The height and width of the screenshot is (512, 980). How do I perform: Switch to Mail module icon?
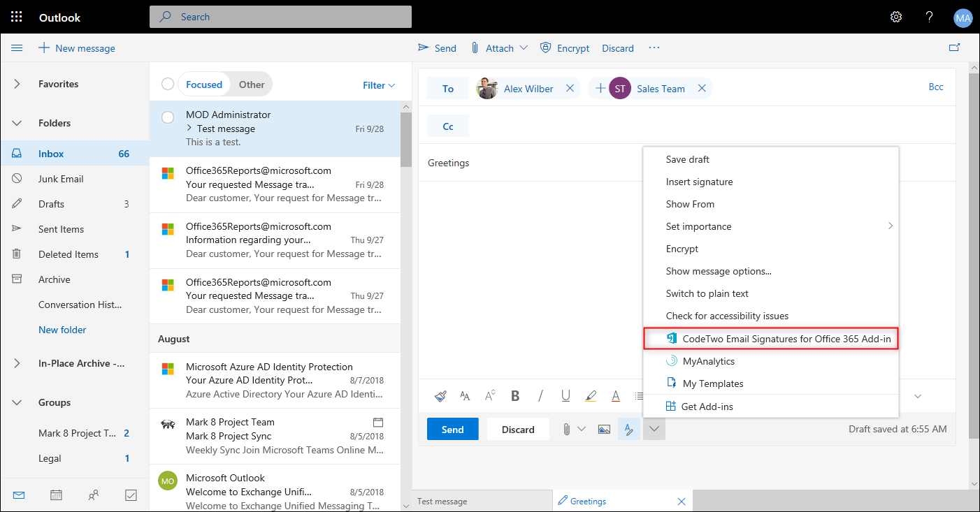click(x=19, y=495)
